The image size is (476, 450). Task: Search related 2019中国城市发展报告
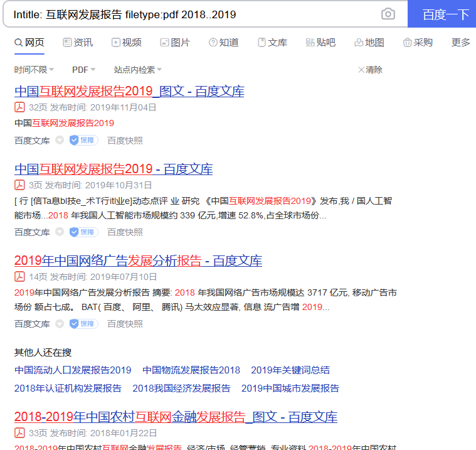[290, 388]
